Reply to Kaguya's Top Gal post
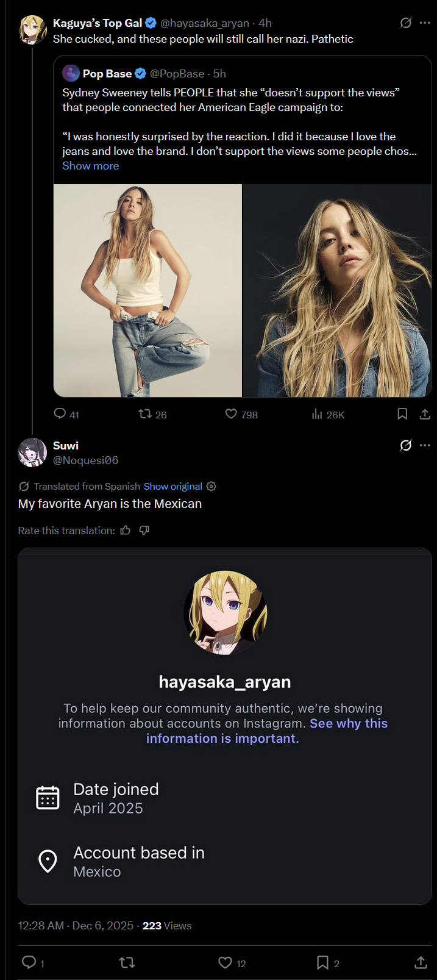437x980 pixels. coord(60,414)
